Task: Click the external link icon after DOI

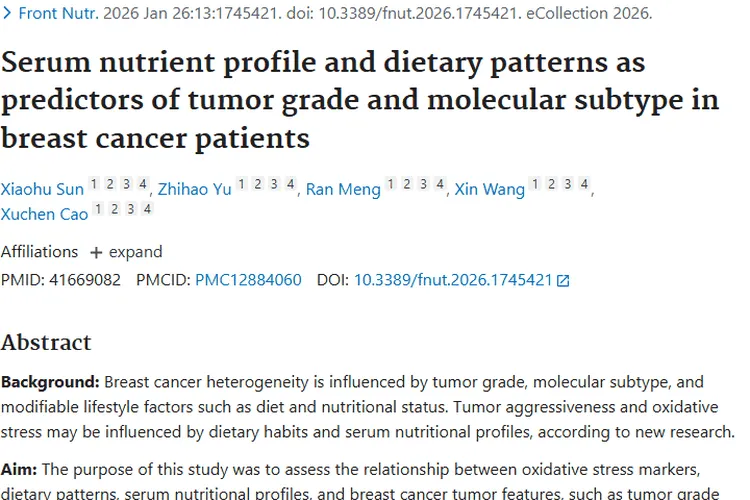Action: (563, 281)
